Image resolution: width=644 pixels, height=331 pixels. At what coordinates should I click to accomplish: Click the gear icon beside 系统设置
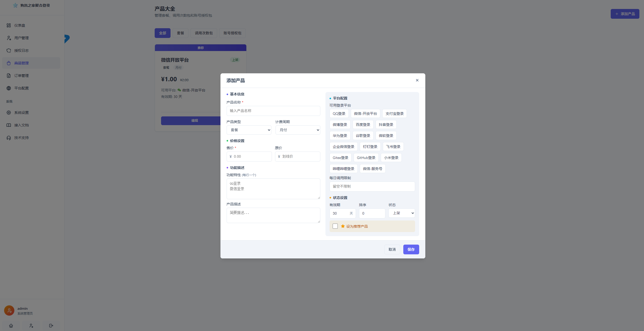(x=9, y=113)
